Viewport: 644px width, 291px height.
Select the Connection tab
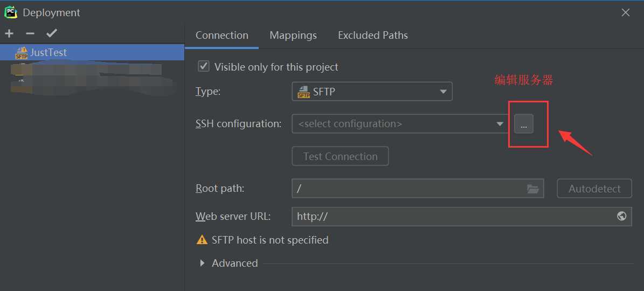point(222,36)
